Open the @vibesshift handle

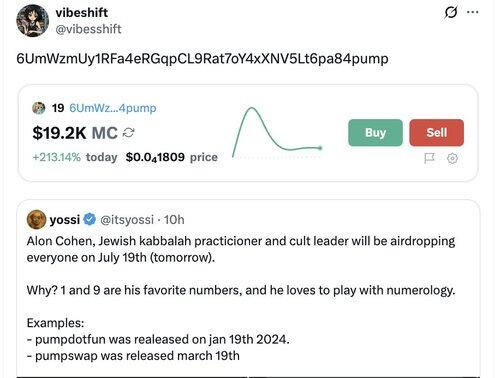point(88,29)
